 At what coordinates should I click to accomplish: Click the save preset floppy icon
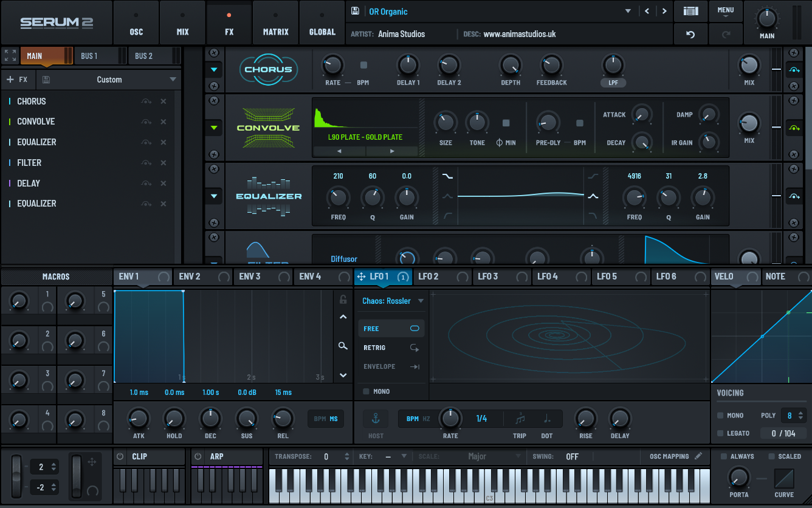356,12
